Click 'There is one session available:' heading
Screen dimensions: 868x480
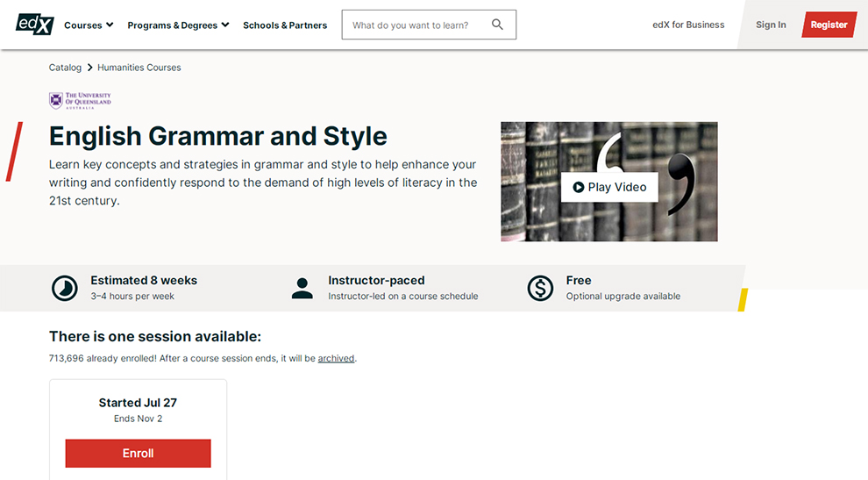coord(155,337)
